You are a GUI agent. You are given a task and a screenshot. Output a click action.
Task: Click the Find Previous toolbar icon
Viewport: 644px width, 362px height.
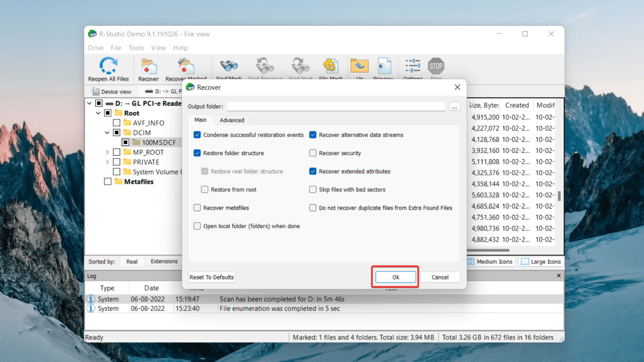[x=265, y=66]
